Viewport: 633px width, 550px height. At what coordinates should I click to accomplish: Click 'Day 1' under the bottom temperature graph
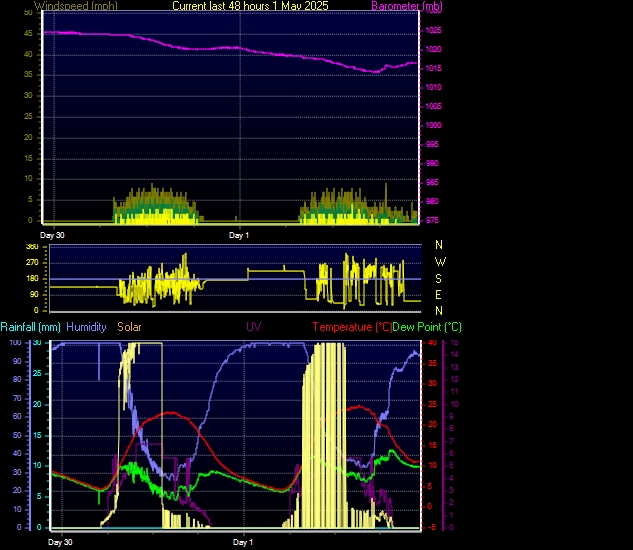pyautogui.click(x=243, y=542)
